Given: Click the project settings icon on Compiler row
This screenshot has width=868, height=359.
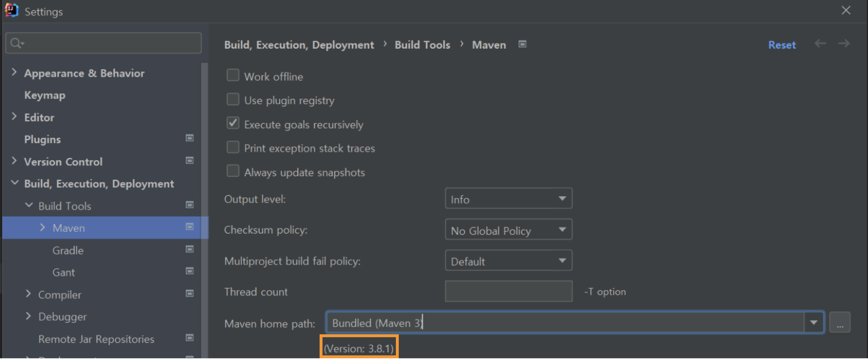Looking at the screenshot, I should 189,294.
